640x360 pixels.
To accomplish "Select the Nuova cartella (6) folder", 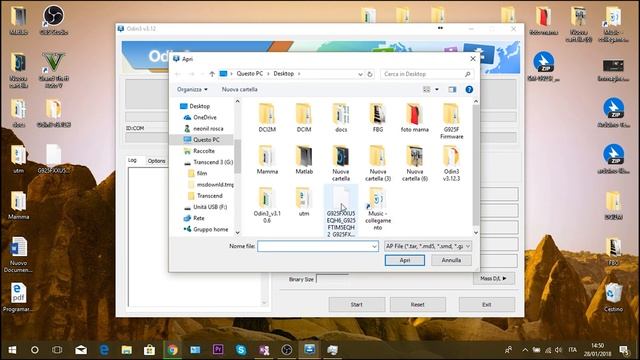I will (414, 163).
